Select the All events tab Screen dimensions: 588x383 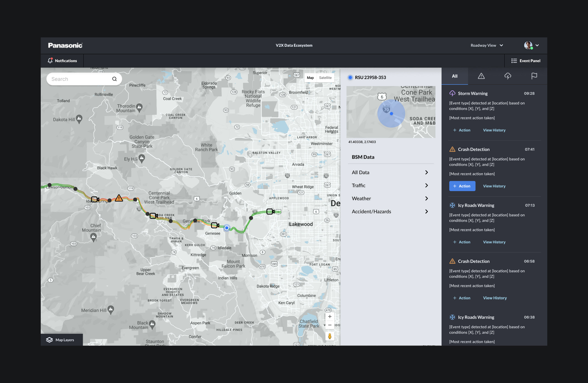[x=454, y=76]
